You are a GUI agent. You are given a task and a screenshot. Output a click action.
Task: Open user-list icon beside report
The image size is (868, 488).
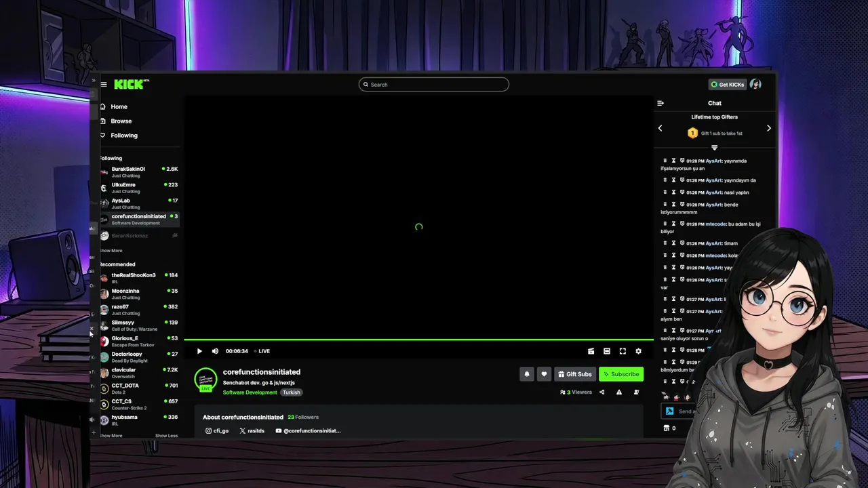pyautogui.click(x=636, y=392)
